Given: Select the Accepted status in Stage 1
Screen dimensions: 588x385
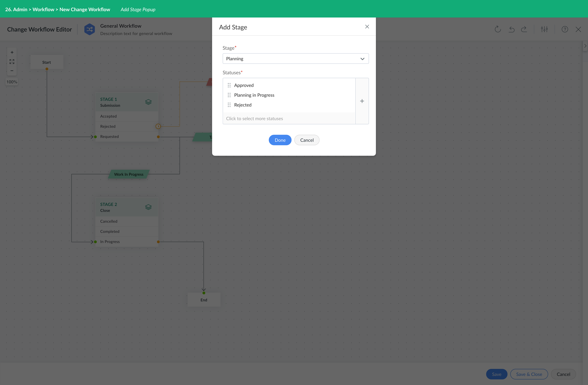Looking at the screenshot, I should 127,116.
